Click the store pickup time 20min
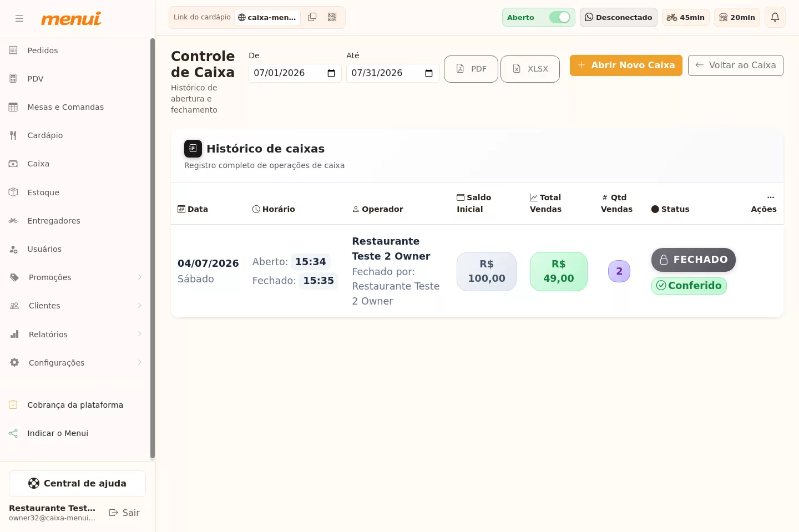Screen dimensions: 799x532 click(737, 17)
